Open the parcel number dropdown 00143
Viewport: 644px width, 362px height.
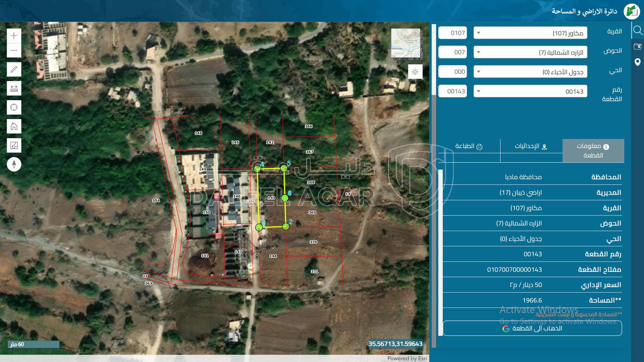click(x=530, y=91)
